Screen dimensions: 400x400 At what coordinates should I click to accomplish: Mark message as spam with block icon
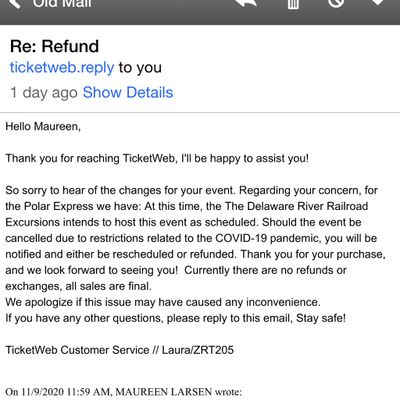pyautogui.click(x=336, y=3)
